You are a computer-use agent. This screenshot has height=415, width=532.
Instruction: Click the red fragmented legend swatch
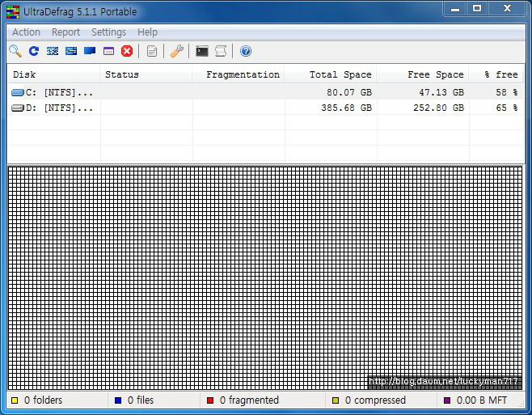pos(210,400)
